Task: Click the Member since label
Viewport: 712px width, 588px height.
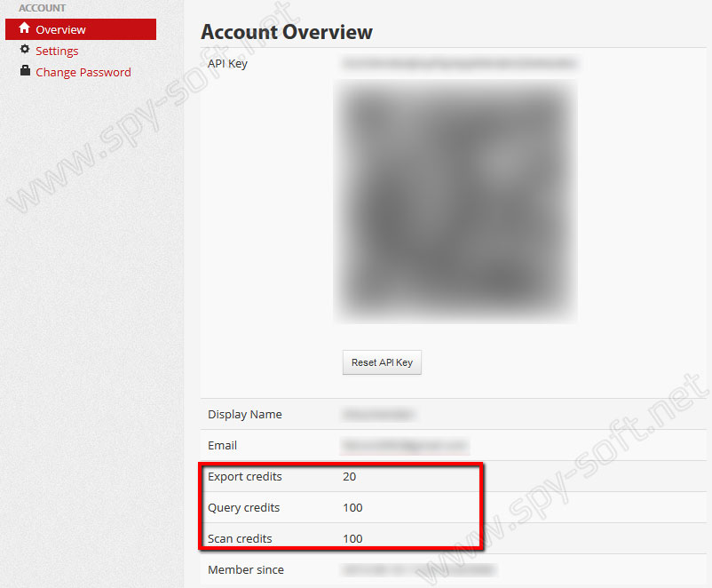Action: click(246, 570)
